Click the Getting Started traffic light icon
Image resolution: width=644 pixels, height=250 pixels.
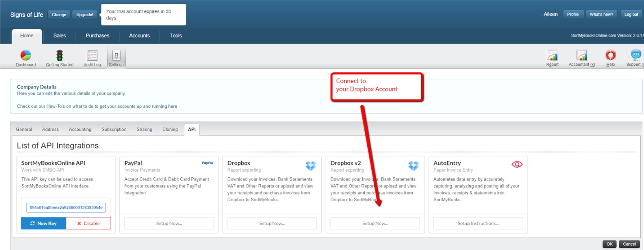59,55
